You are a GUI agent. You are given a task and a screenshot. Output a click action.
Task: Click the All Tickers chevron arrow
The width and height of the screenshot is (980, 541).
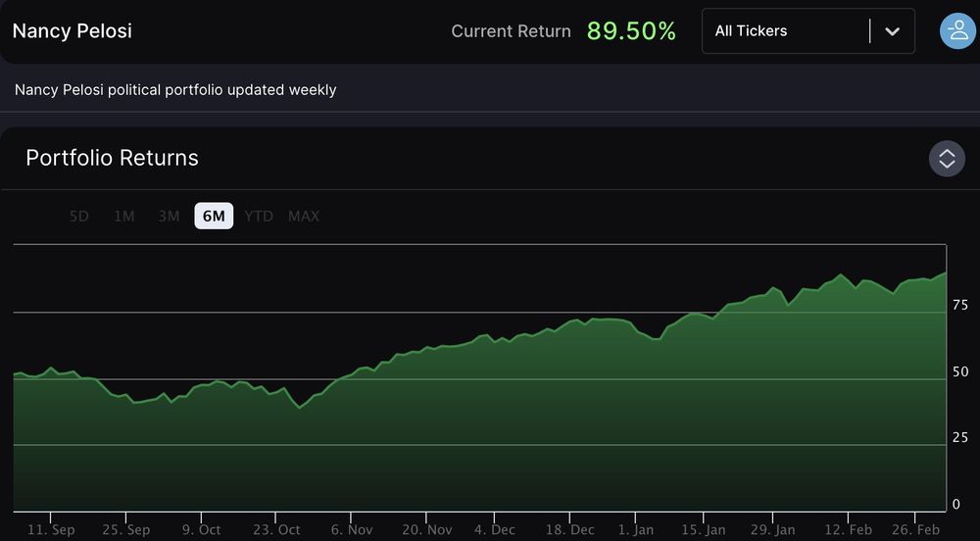[892, 31]
